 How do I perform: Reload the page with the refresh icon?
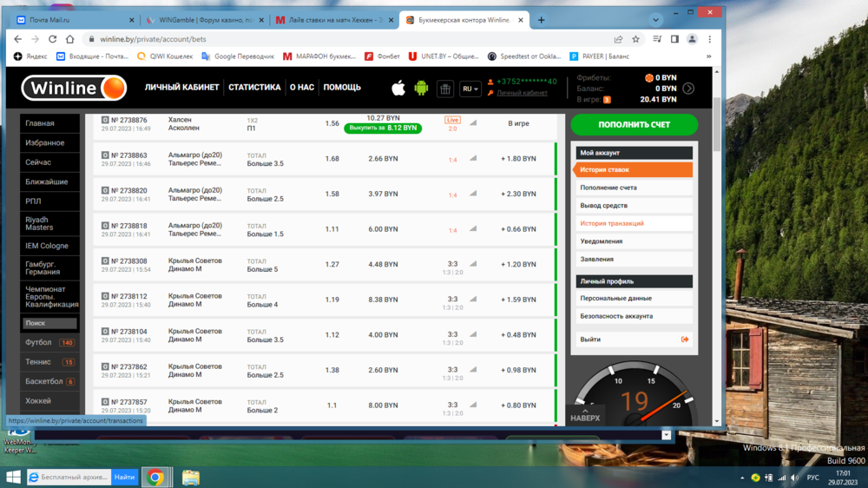53,39
